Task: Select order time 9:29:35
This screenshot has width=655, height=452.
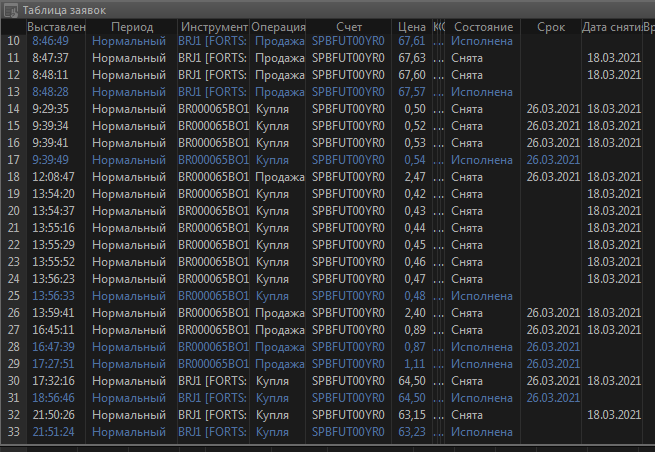Action: point(51,109)
